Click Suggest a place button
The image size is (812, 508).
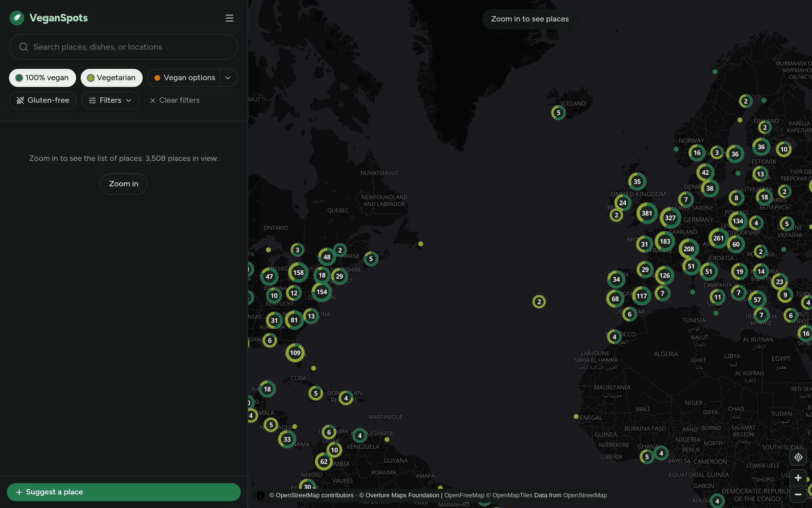click(123, 492)
